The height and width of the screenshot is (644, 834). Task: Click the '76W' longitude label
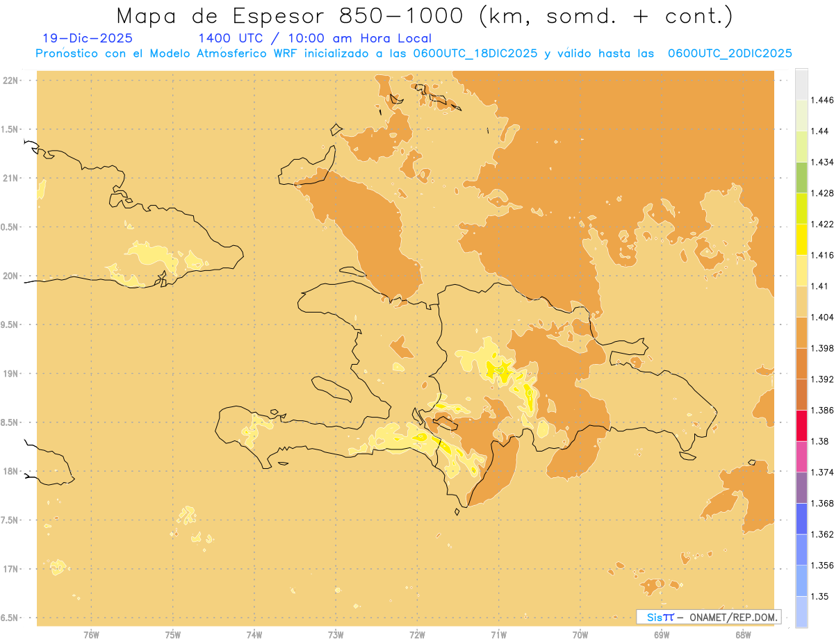coord(91,634)
